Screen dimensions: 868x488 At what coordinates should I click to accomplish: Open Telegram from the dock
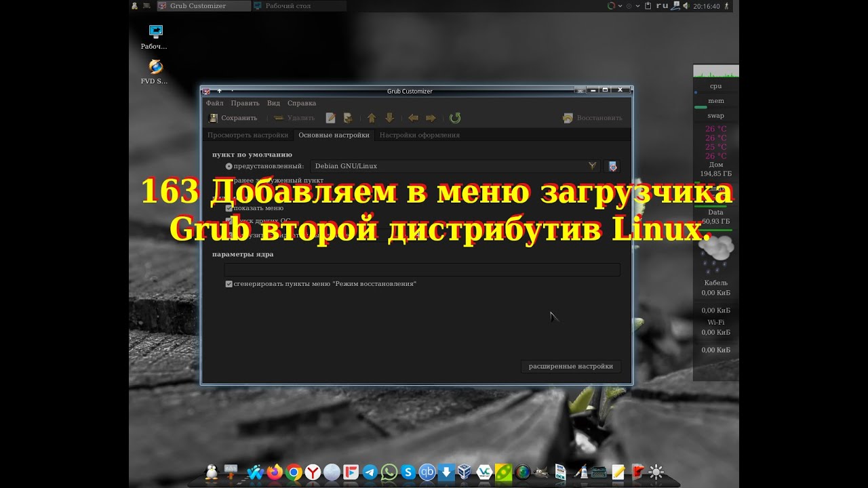pos(370,472)
